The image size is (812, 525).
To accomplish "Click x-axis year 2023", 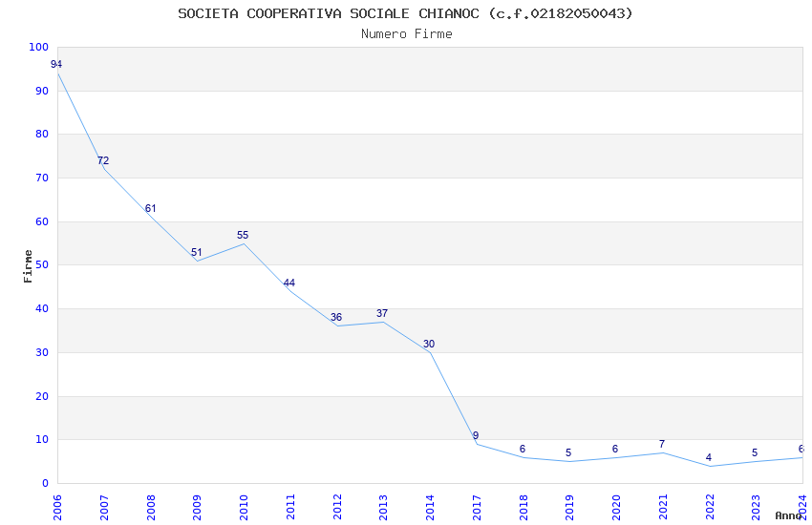I will coord(757,508).
